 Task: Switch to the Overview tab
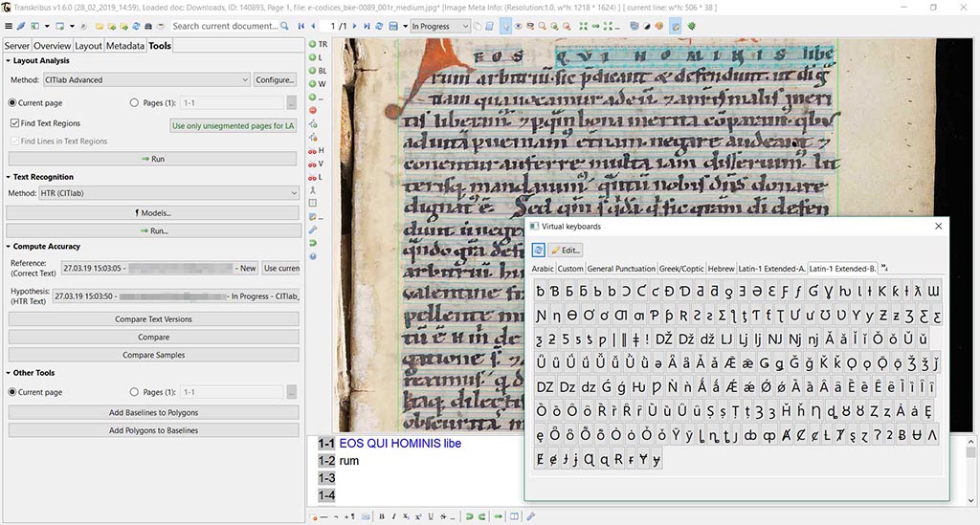[x=52, y=46]
